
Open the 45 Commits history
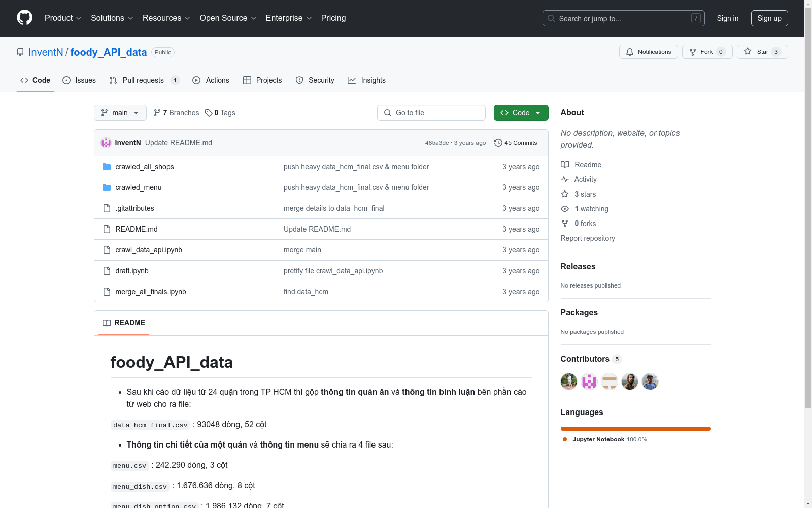[x=516, y=143]
